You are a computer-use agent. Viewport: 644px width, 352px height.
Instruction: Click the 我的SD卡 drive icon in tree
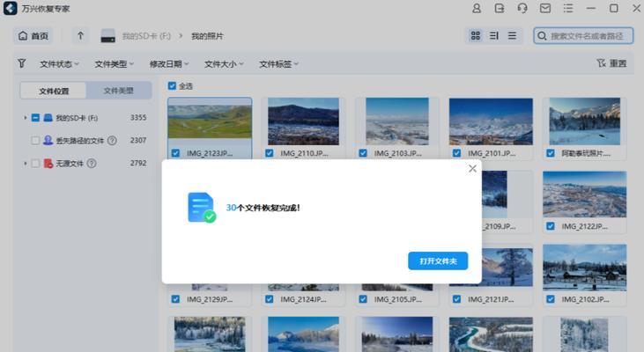point(48,118)
